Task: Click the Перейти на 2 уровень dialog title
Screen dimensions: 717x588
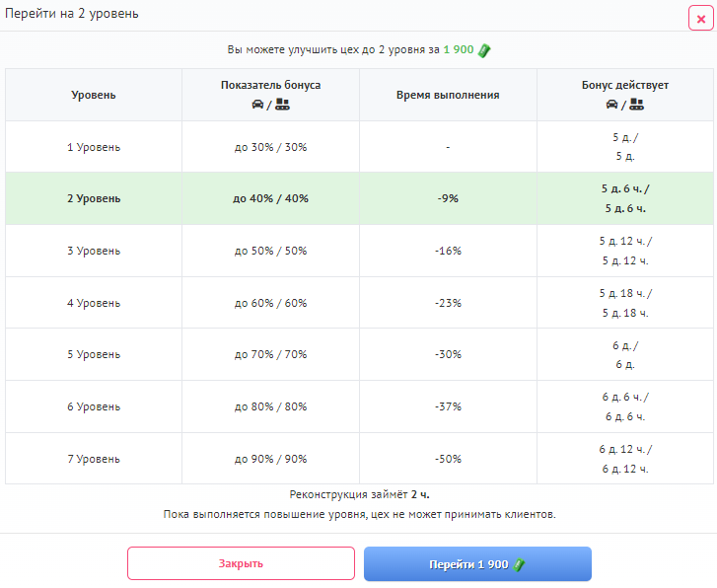Action: coord(72,14)
